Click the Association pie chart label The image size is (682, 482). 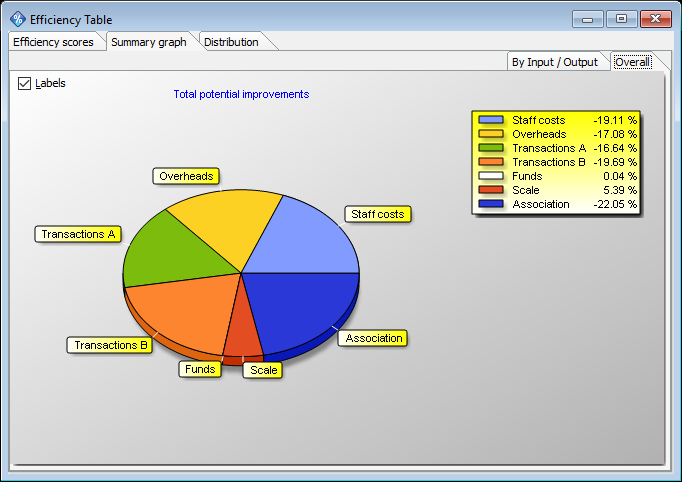tap(373, 338)
